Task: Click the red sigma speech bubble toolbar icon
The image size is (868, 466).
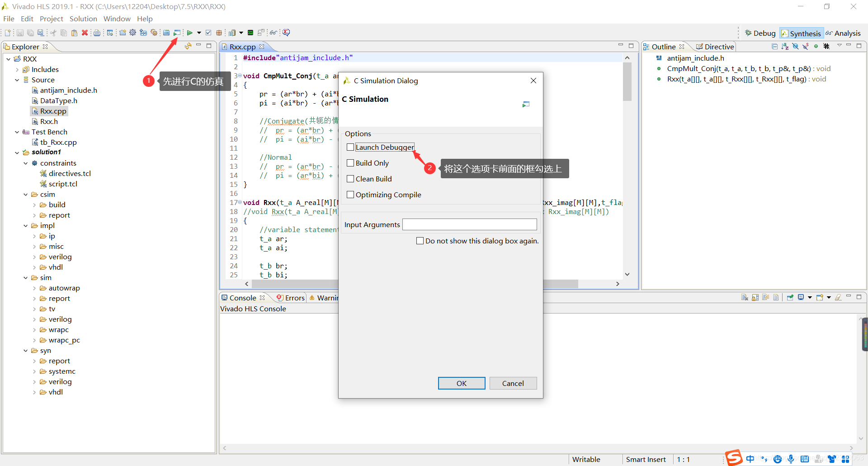Action: (x=286, y=33)
